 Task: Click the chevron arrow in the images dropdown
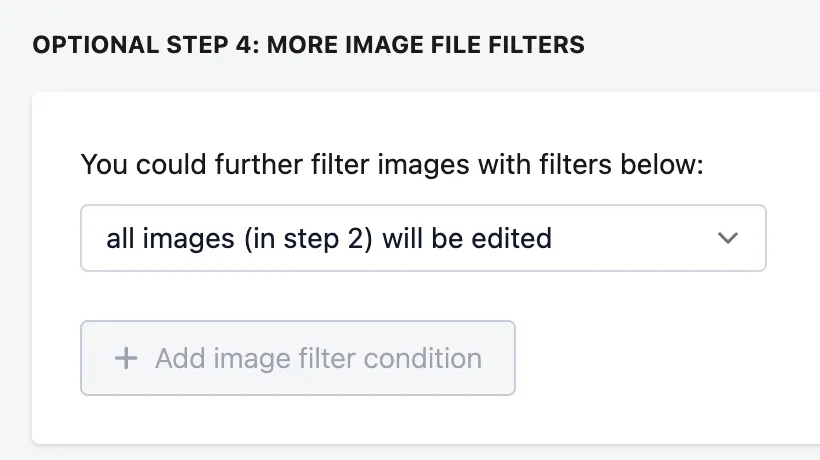click(x=727, y=238)
